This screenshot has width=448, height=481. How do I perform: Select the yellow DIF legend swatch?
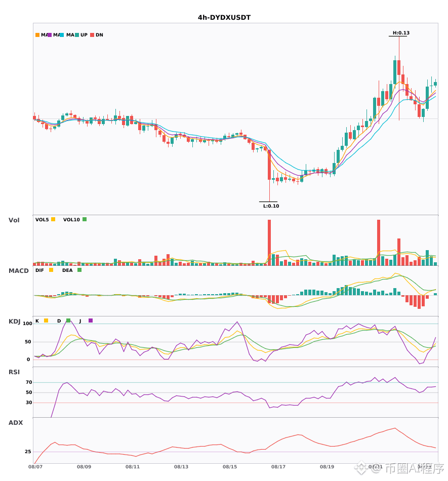pyautogui.click(x=51, y=270)
